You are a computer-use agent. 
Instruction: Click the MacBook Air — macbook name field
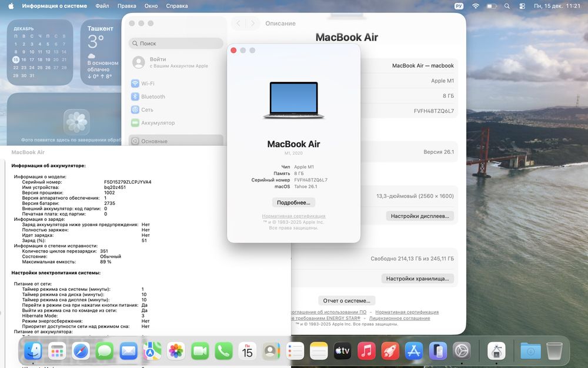[x=423, y=66]
